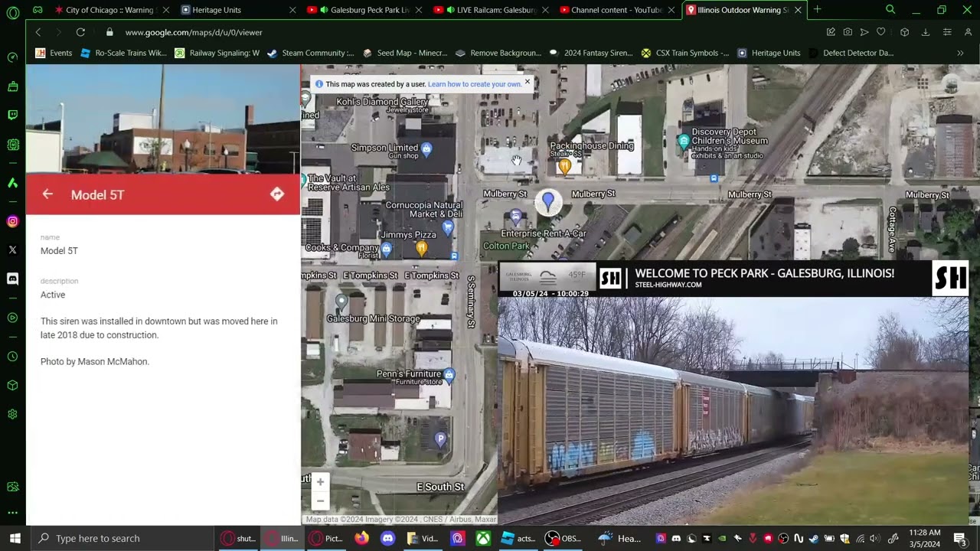980x551 pixels.
Task: Select the Cooks & Company florist pin
Action: click(x=387, y=249)
